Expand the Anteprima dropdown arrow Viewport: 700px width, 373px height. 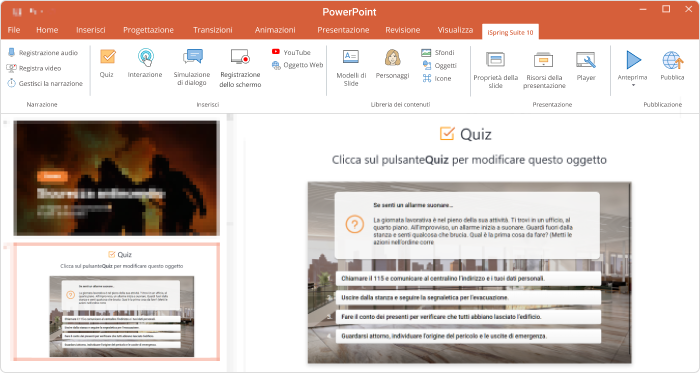tap(633, 85)
